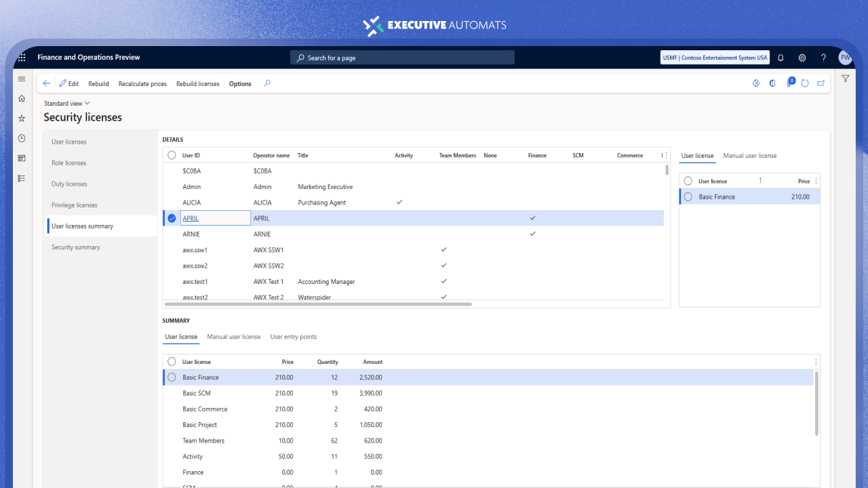Refresh the page
Viewport: 868px width, 488px height.
tap(805, 83)
